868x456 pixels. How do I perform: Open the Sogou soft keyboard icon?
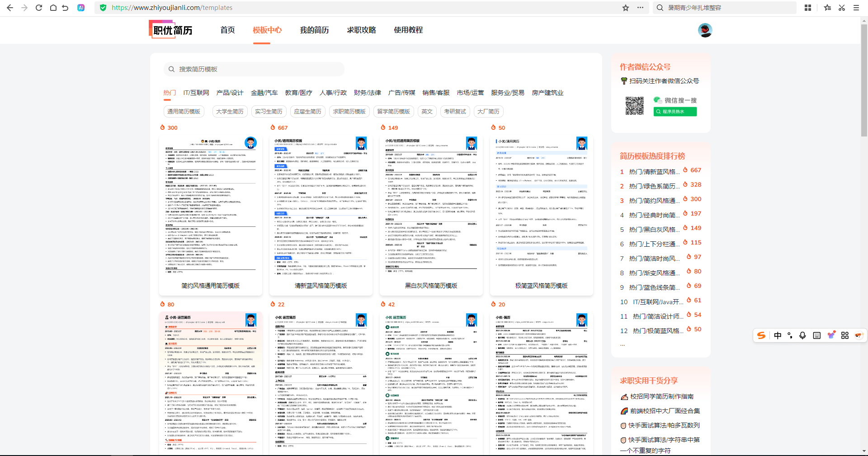817,335
